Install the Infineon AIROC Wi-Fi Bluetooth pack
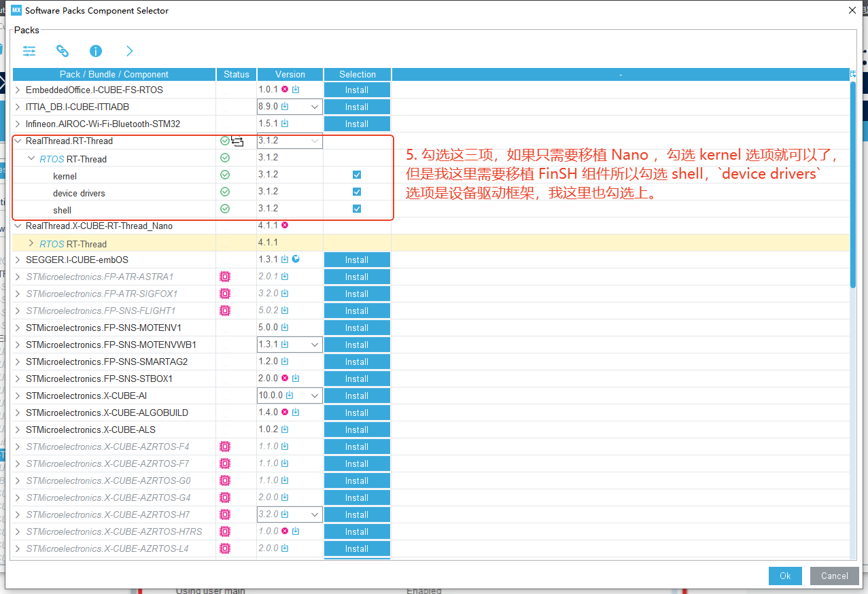The width and height of the screenshot is (868, 594). 357,124
